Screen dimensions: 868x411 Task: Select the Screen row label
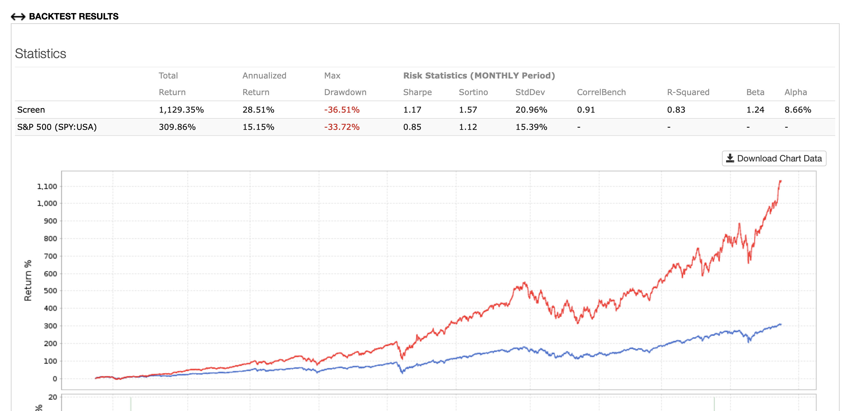coord(31,109)
